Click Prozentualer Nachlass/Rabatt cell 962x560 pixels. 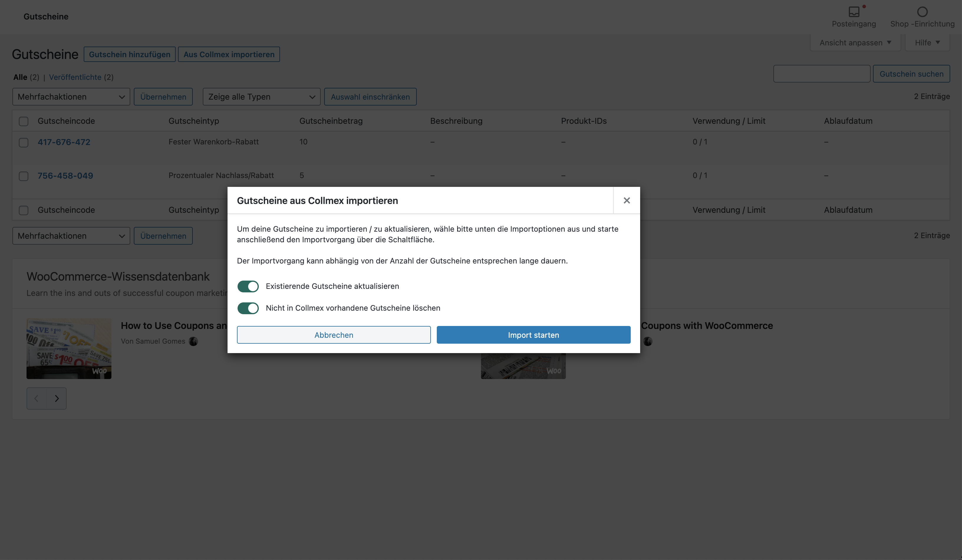(221, 175)
